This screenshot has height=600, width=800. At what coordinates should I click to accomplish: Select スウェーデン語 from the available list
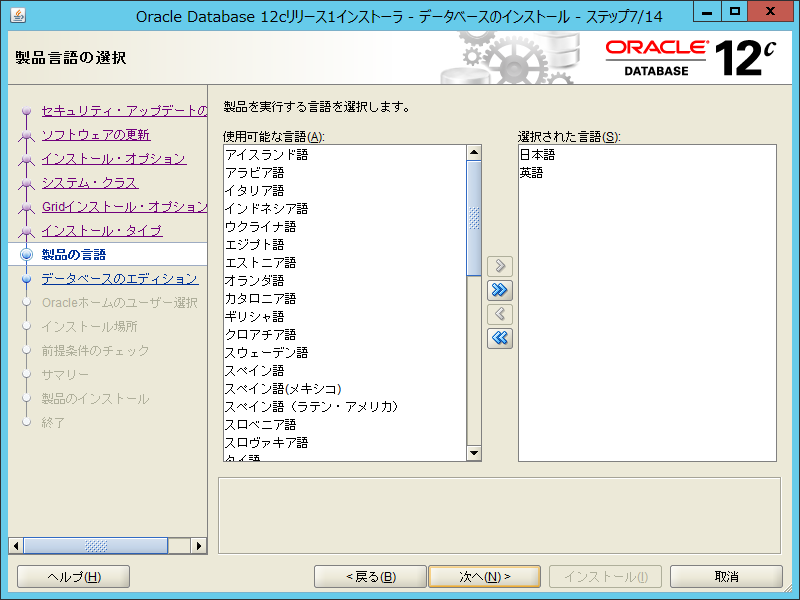pos(266,353)
